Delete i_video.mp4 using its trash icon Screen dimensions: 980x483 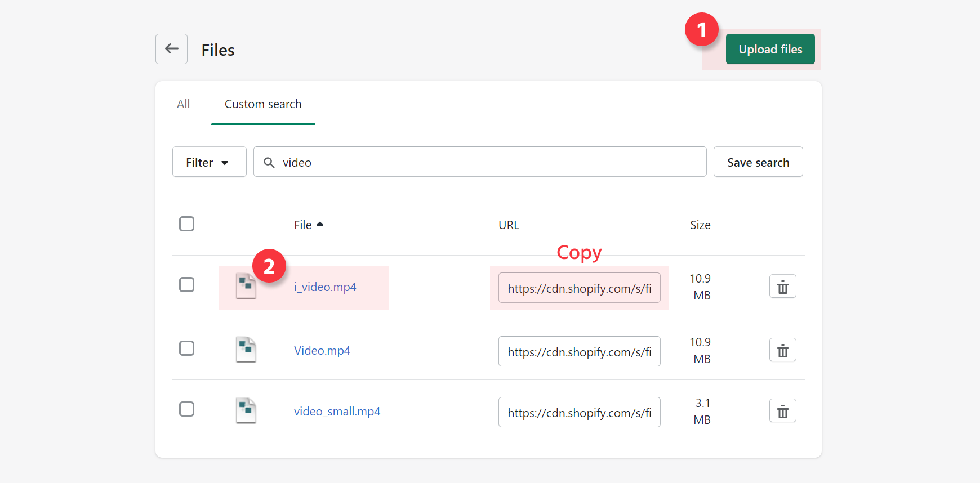(x=782, y=287)
